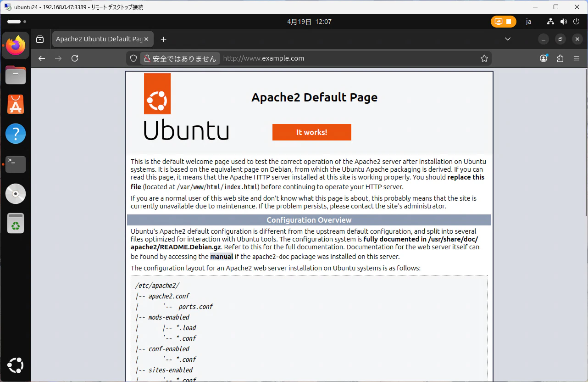
Task: Select the vertical page scrollbar thumb
Action: (x=586, y=142)
